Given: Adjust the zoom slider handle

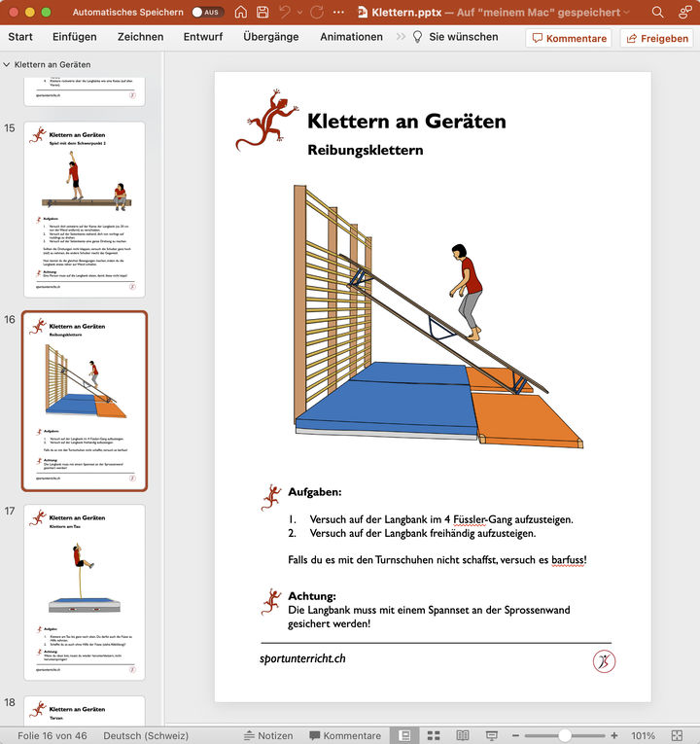Looking at the screenshot, I should tap(564, 736).
